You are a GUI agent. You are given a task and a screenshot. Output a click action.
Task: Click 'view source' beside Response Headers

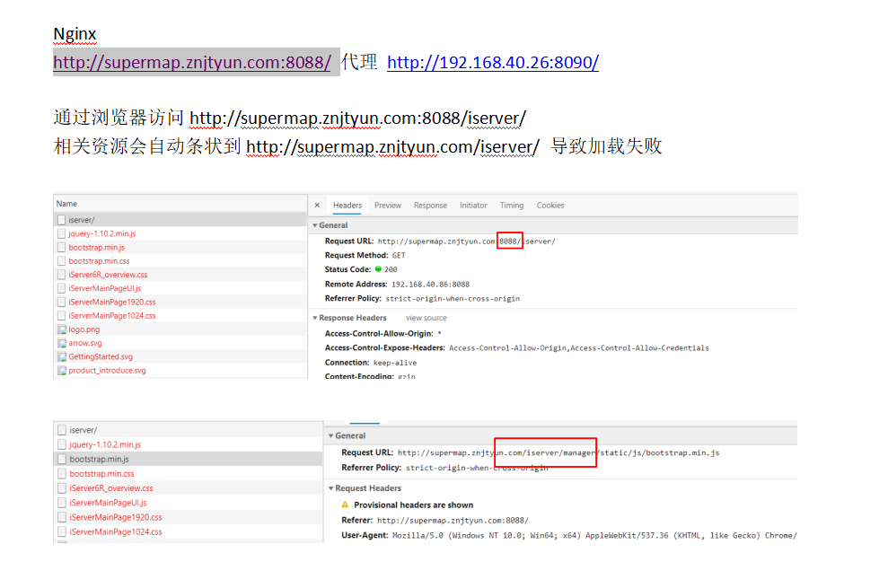426,318
